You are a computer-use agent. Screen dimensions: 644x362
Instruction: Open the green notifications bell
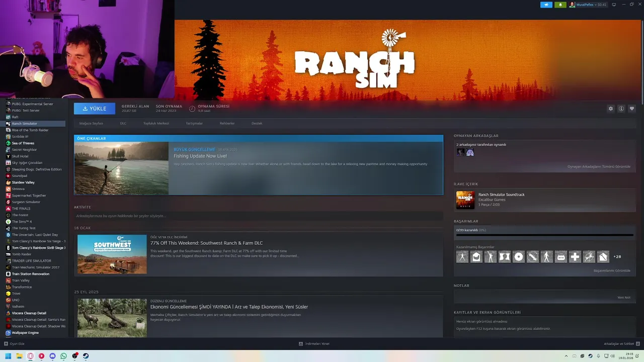tap(560, 5)
